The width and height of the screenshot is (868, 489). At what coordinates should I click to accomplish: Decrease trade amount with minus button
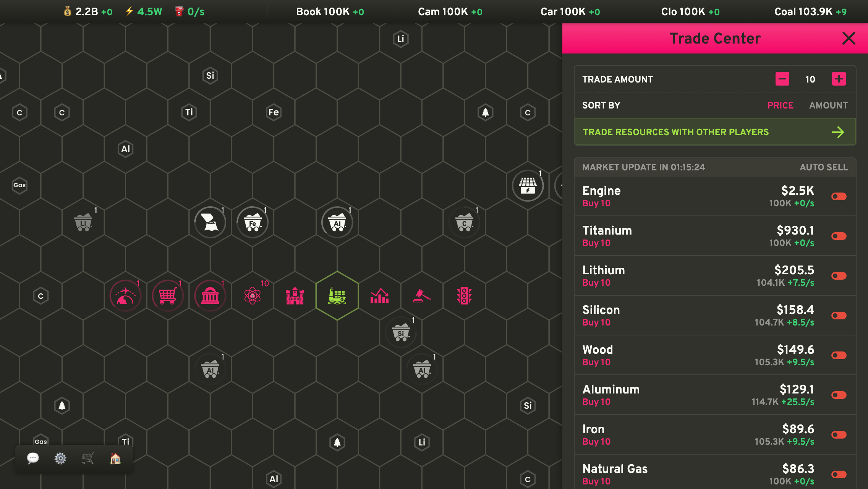[782, 79]
